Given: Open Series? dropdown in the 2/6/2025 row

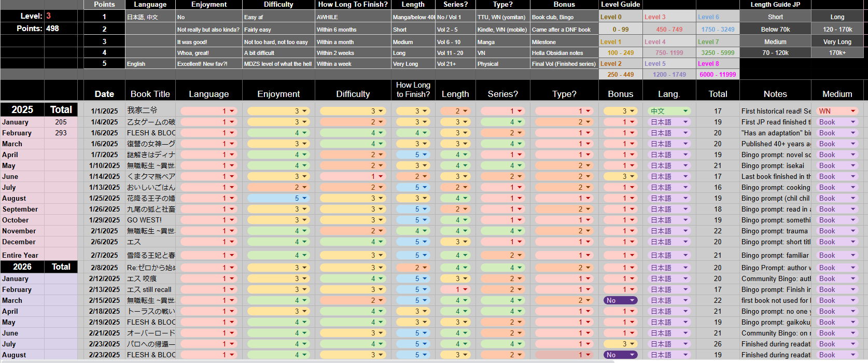Looking at the screenshot, I should point(502,242).
